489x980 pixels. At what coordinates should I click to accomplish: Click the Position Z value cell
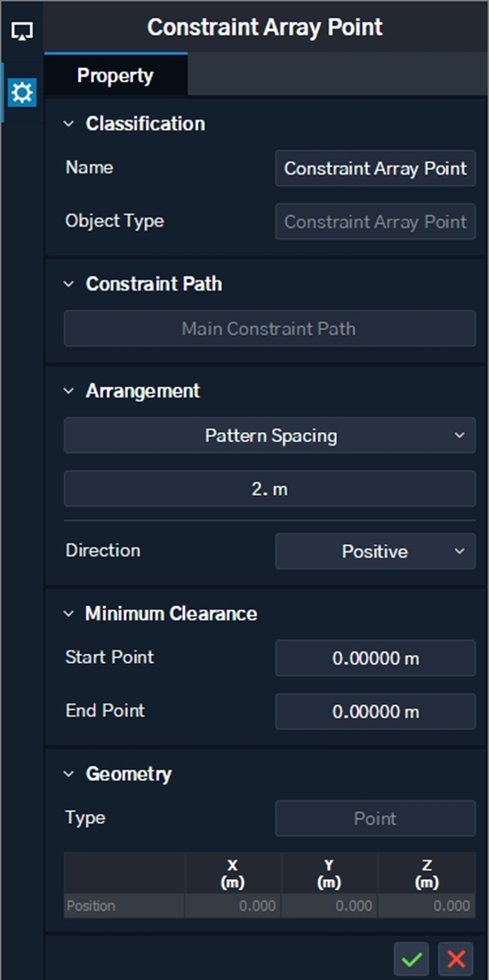pyautogui.click(x=426, y=906)
